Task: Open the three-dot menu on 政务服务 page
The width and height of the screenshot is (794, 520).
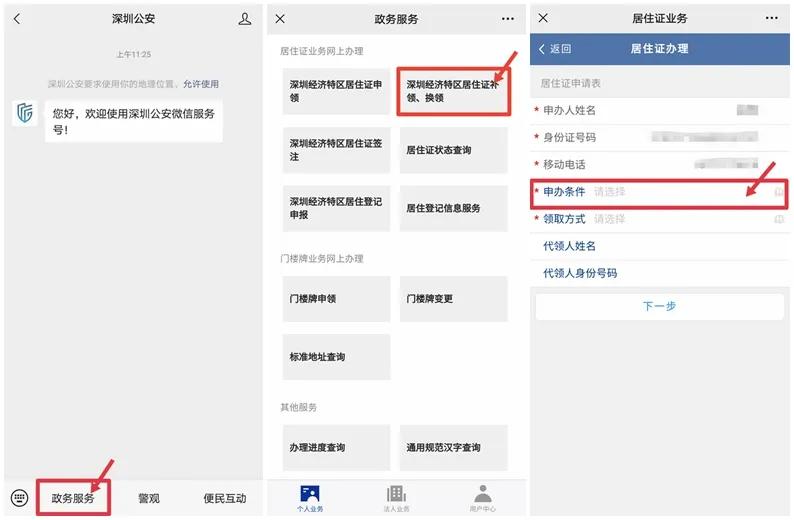Action: (508, 19)
